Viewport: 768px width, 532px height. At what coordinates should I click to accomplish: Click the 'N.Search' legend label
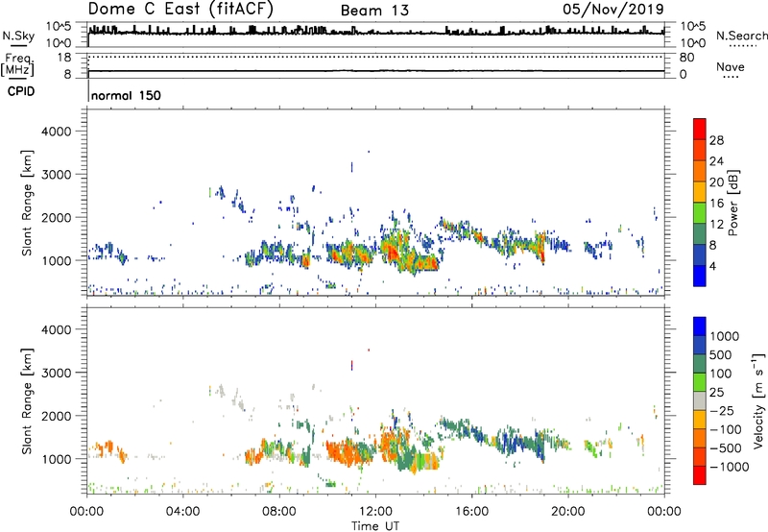741,36
